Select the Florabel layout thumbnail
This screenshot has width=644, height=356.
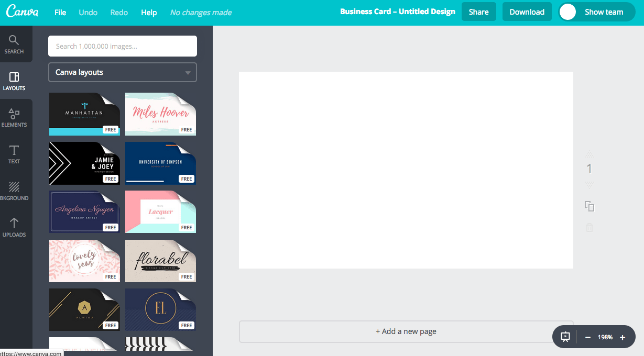click(x=160, y=261)
